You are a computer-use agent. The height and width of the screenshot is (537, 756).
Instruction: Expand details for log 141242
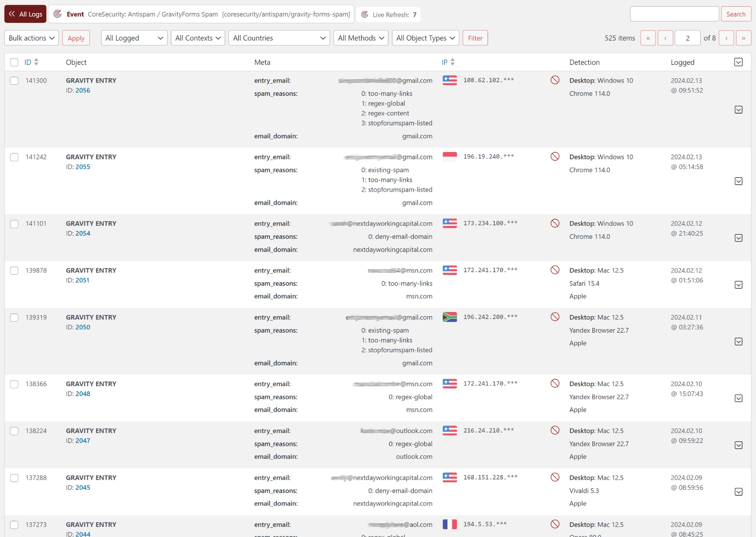point(739,181)
